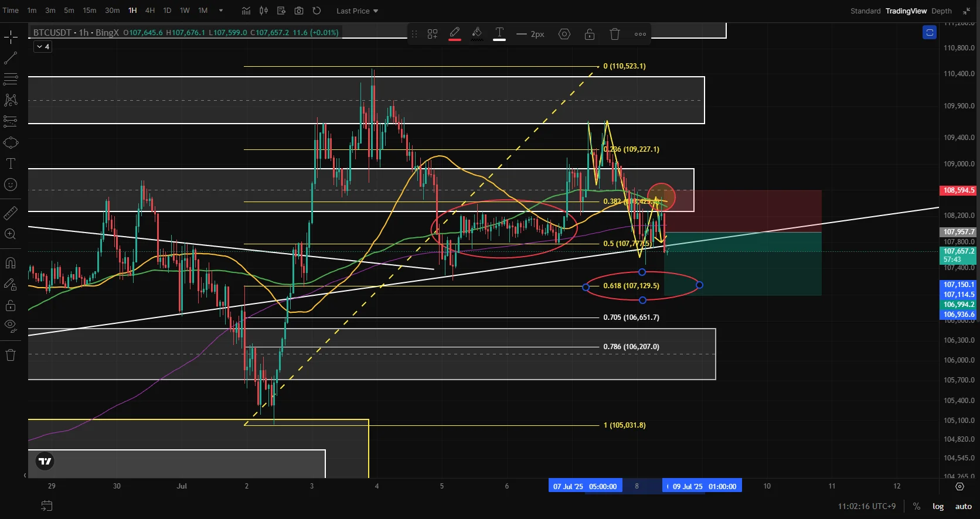
Task: Toggle magnet mode for drawings
Action: (11, 263)
